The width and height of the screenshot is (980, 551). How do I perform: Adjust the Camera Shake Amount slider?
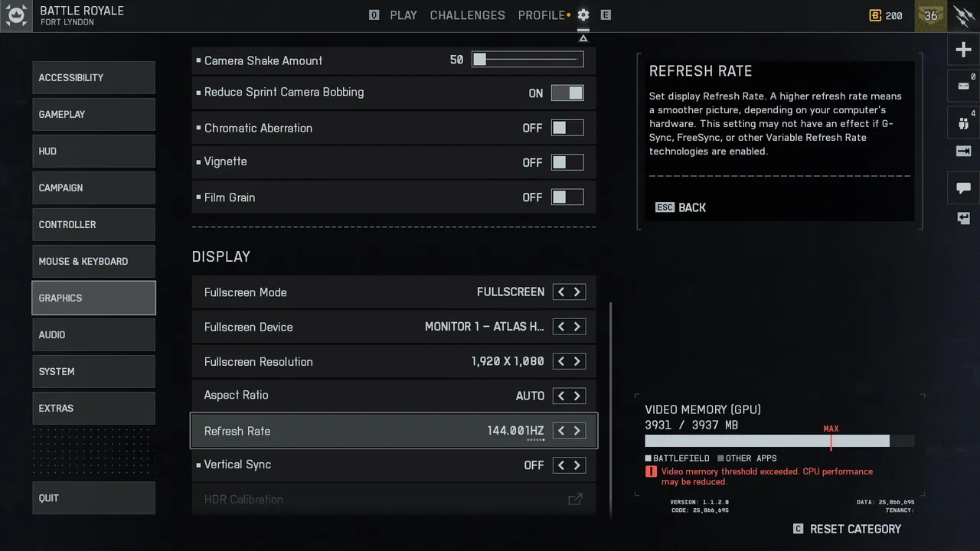click(x=528, y=60)
